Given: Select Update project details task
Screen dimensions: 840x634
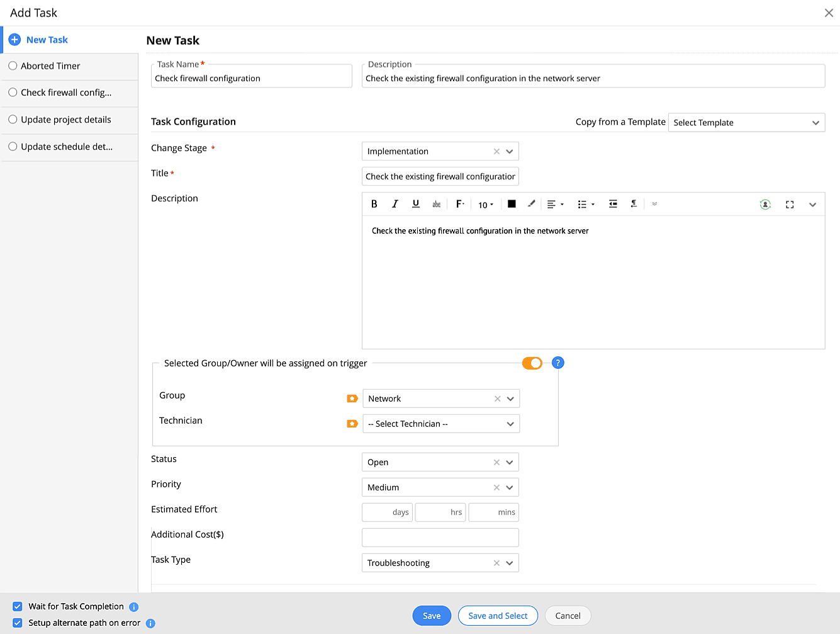Looking at the screenshot, I should pos(65,120).
